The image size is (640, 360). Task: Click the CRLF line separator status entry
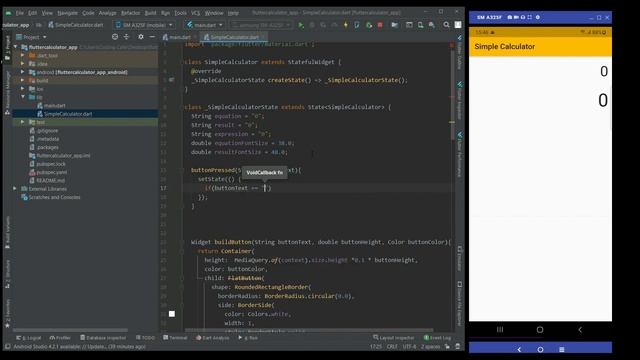click(392, 347)
